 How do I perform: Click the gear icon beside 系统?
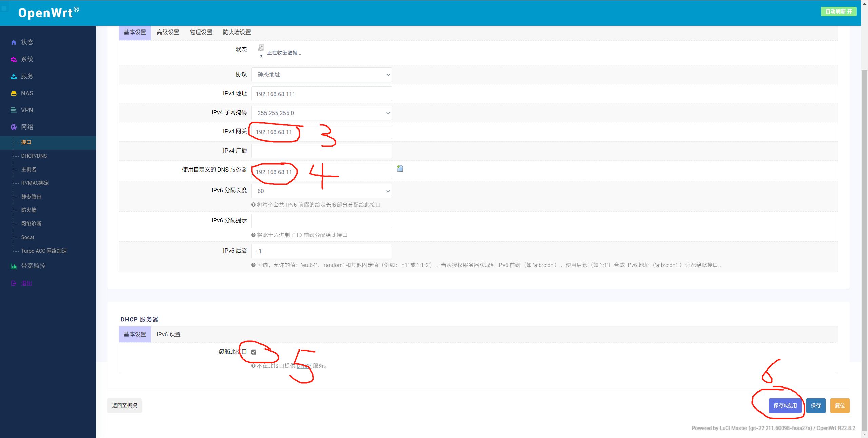click(x=14, y=59)
